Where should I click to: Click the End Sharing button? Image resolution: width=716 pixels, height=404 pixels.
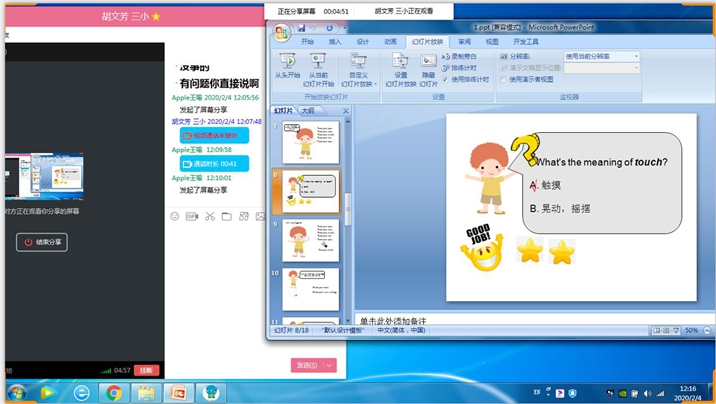[42, 242]
